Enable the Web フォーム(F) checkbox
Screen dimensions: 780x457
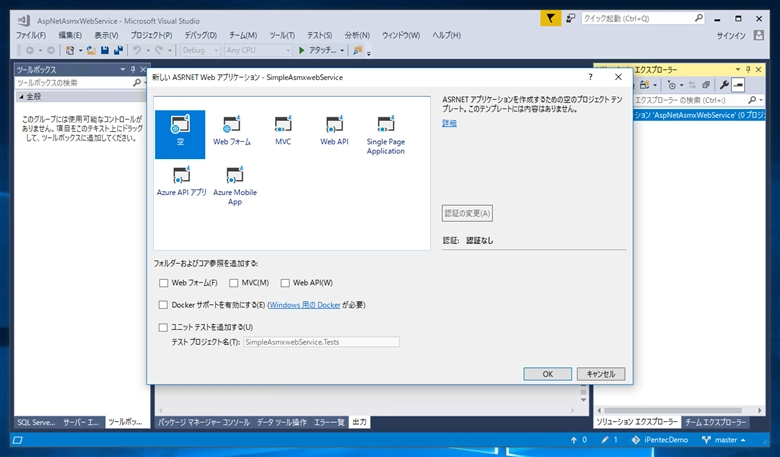tap(163, 283)
